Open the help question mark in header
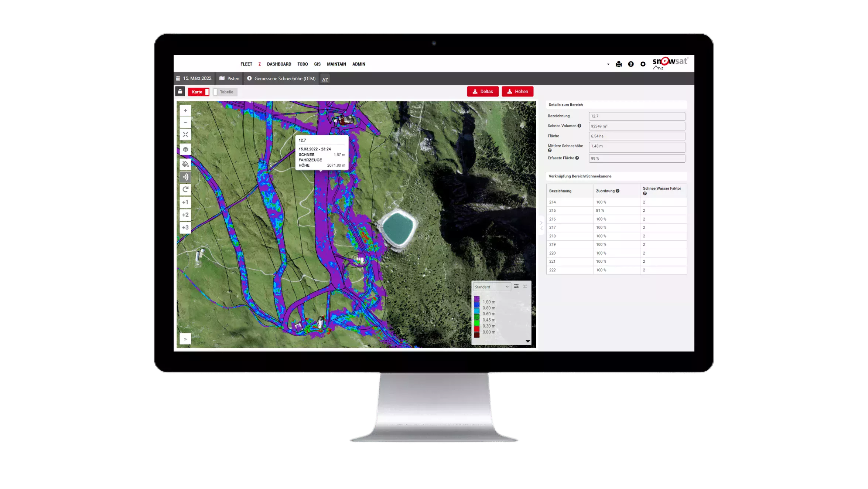Image resolution: width=868 pixels, height=489 pixels. pos(631,64)
